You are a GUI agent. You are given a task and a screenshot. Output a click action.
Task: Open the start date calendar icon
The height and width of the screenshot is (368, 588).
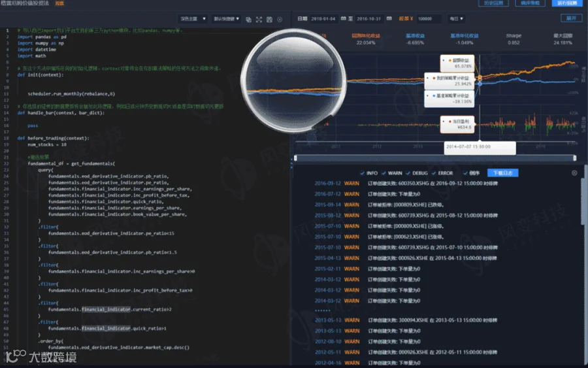click(x=343, y=18)
